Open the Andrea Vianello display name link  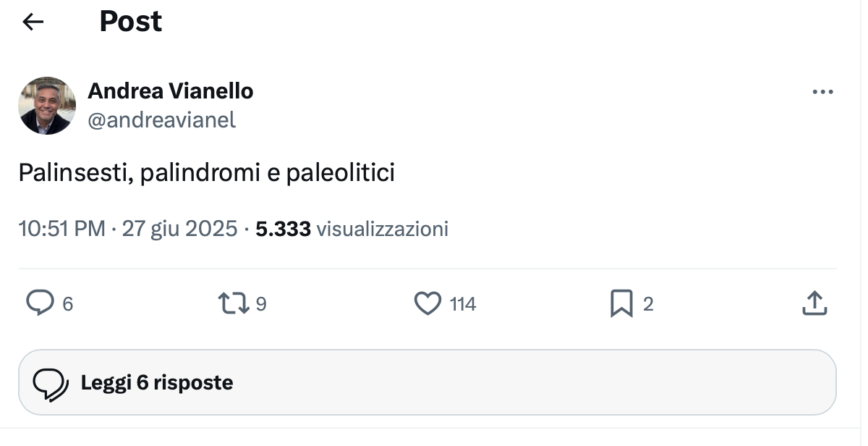170,91
